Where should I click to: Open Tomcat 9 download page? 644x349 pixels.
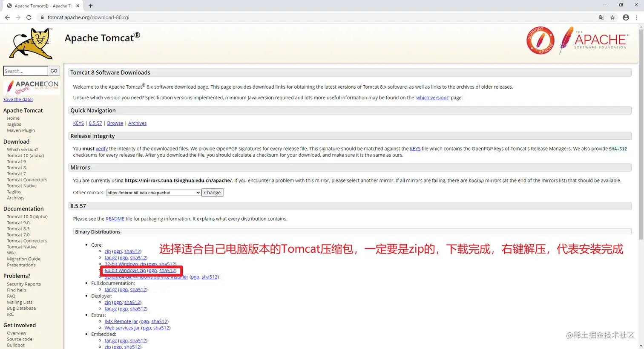(x=16, y=162)
